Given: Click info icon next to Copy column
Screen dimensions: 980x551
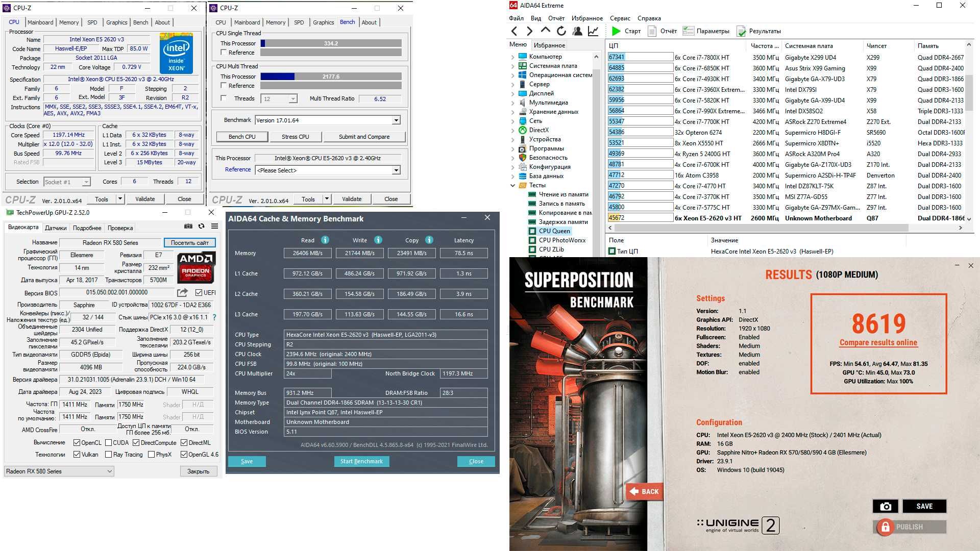Looking at the screenshot, I should coord(429,240).
